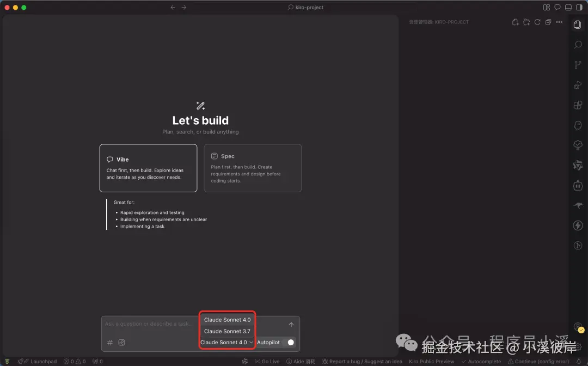The width and height of the screenshot is (588, 366).
Task: Add context with the hash icon
Action: pyautogui.click(x=110, y=343)
